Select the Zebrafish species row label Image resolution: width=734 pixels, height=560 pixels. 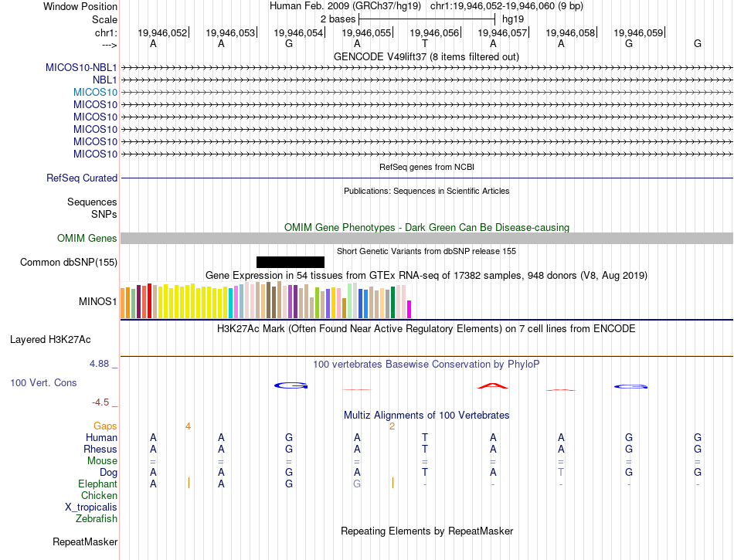(x=97, y=519)
